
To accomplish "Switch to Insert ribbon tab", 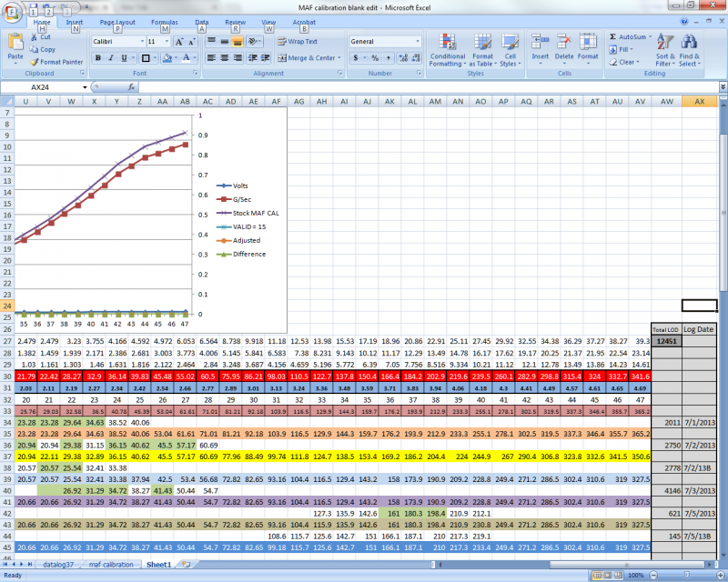I will 75,22.
